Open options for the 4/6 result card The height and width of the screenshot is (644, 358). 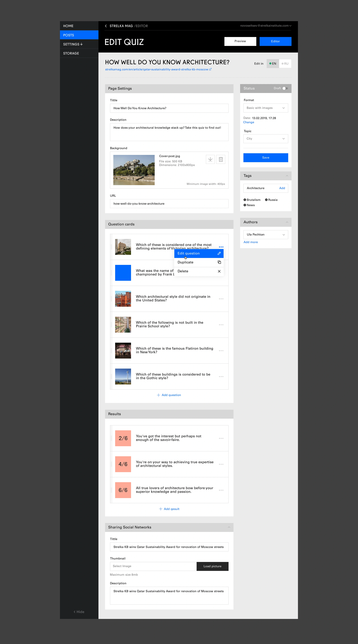221,464
